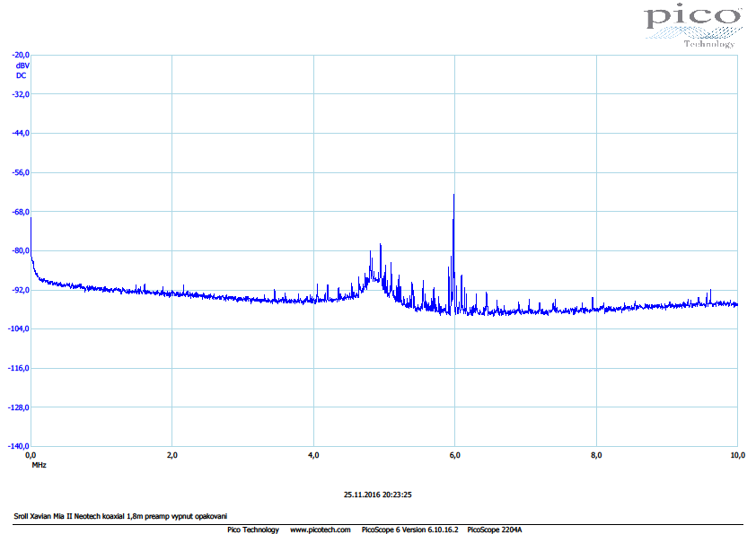
Task: Click the 10,0 frequency axis label
Action: (x=738, y=455)
